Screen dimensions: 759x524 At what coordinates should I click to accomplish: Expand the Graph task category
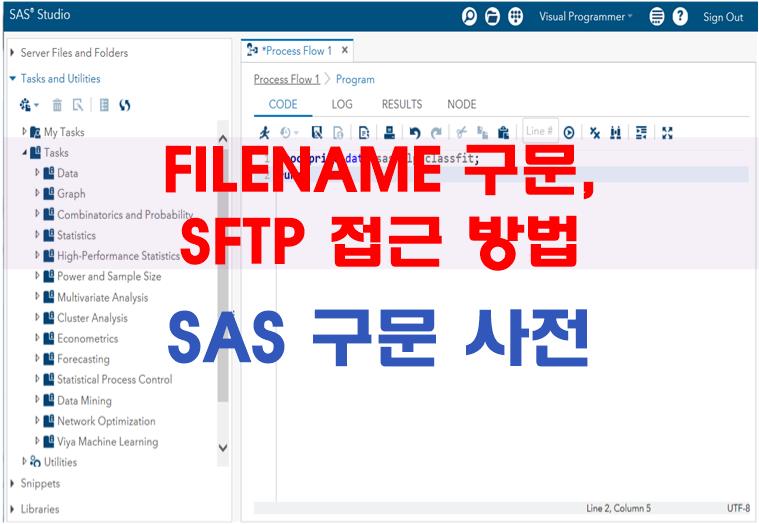point(37,193)
